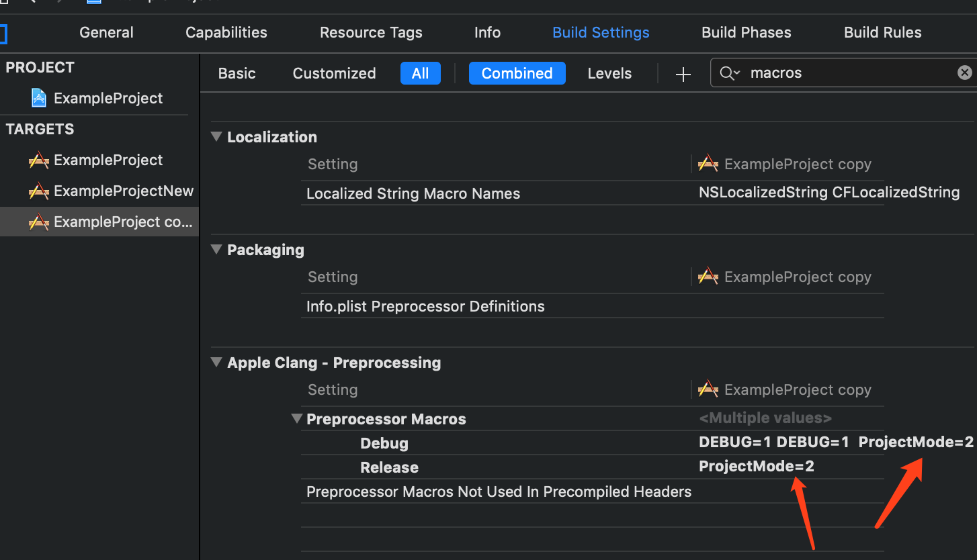The image size is (977, 560).
Task: Click inside the macros search field
Action: click(847, 73)
